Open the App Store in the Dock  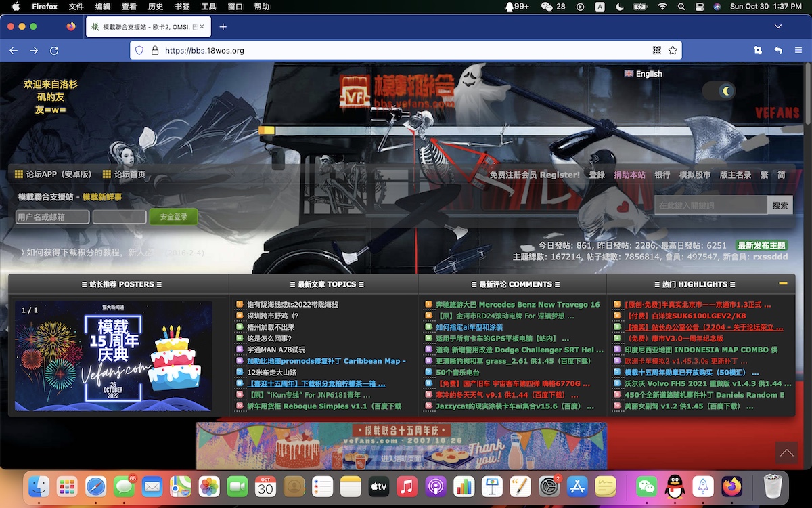click(577, 486)
